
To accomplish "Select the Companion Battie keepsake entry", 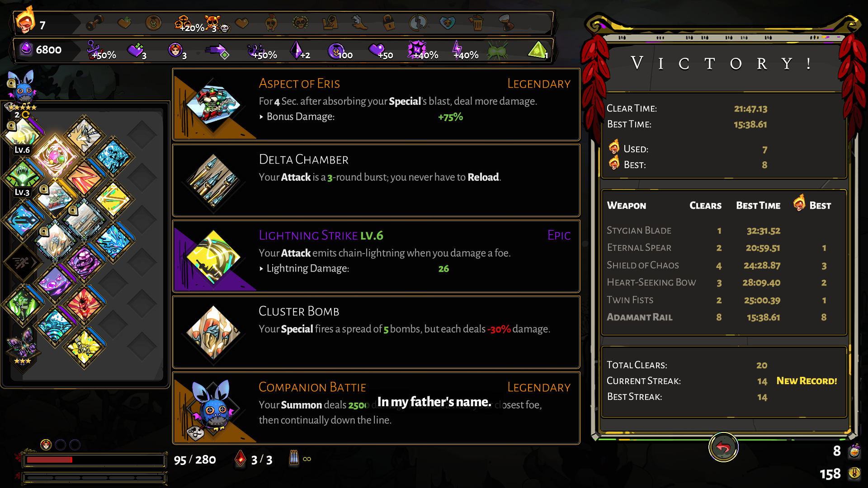I will pos(376,408).
